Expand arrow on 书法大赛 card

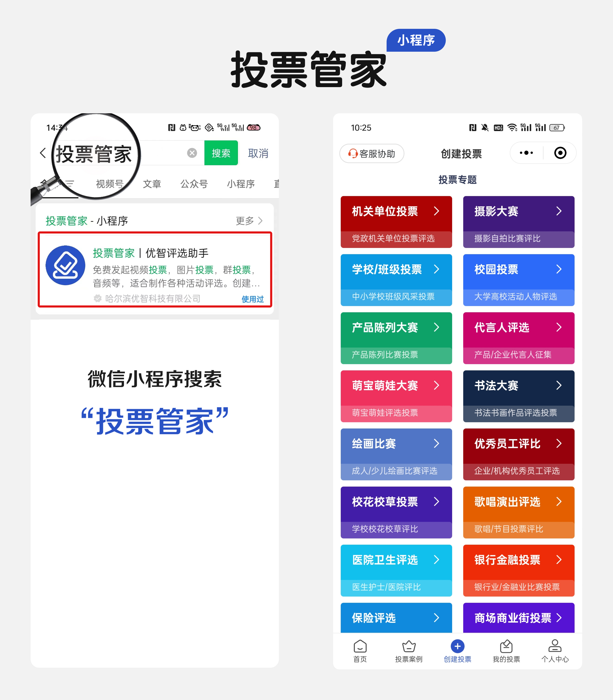pyautogui.click(x=559, y=385)
